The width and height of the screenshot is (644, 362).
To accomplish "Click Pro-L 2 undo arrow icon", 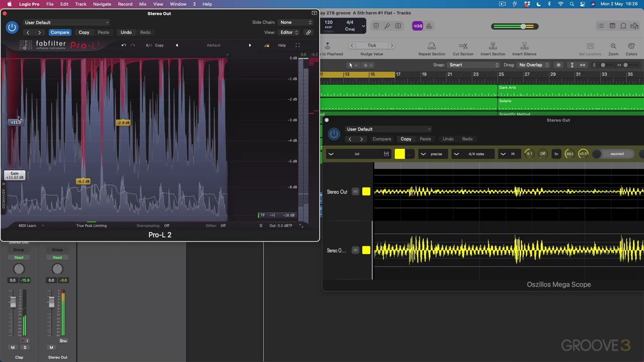I will 123,45.
